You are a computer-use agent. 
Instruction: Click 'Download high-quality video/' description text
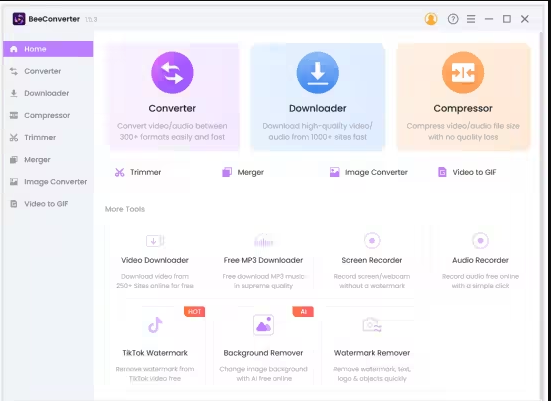click(318, 126)
